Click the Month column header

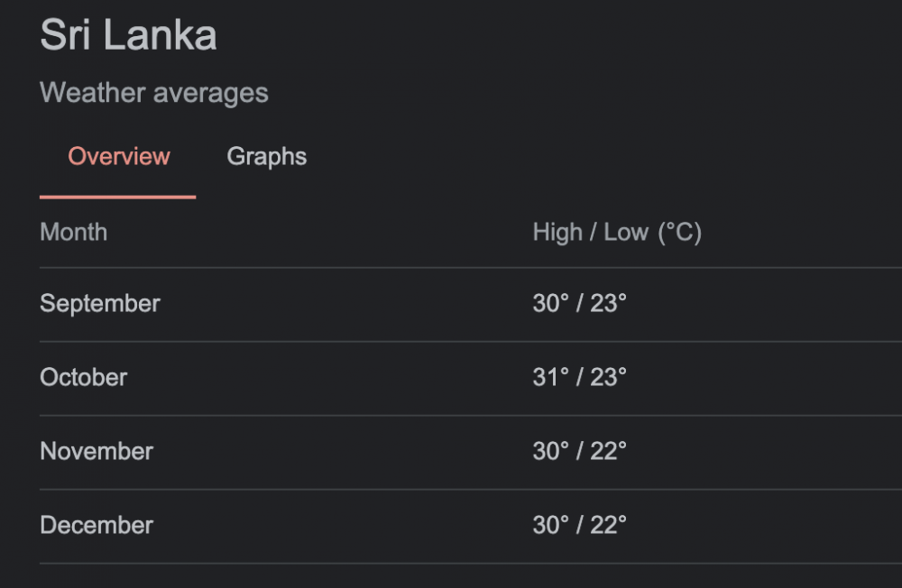click(x=73, y=233)
